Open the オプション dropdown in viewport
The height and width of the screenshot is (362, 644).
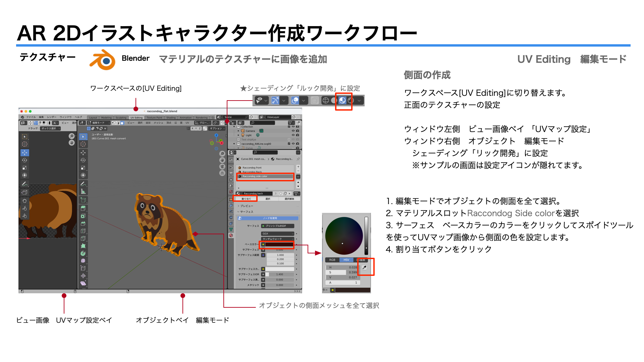pos(216,128)
